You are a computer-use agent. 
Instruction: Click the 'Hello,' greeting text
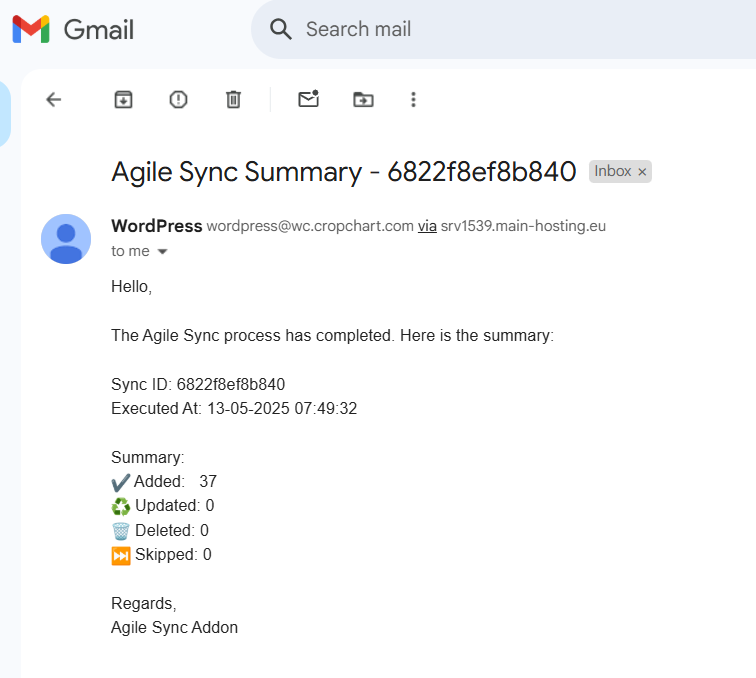(132, 286)
